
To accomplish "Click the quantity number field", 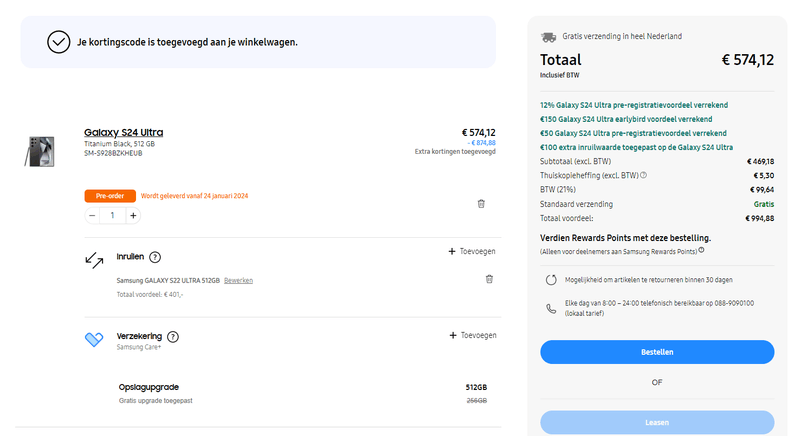I will pyautogui.click(x=113, y=215).
